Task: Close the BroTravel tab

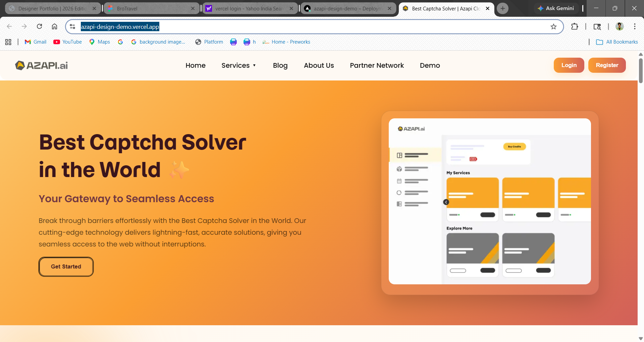Action: click(x=193, y=8)
